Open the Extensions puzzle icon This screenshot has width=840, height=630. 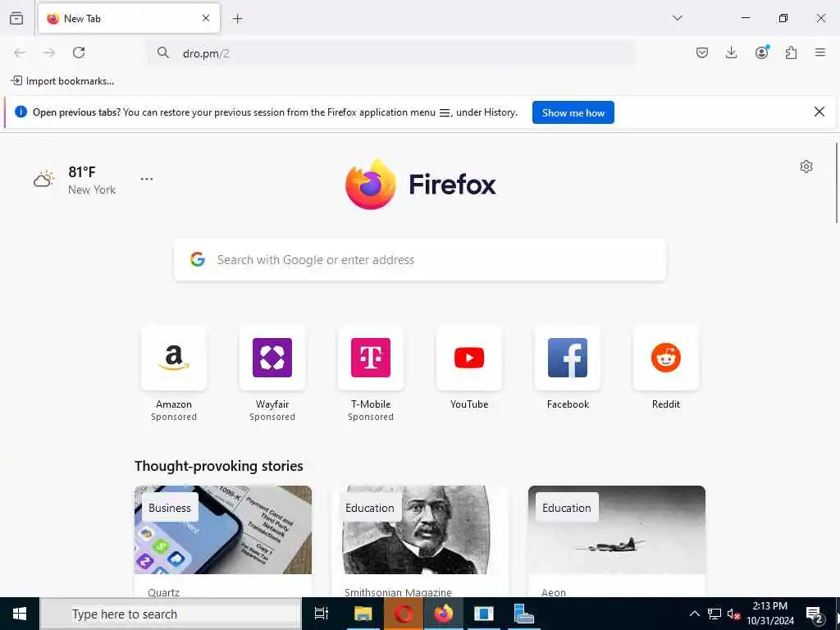(x=791, y=52)
